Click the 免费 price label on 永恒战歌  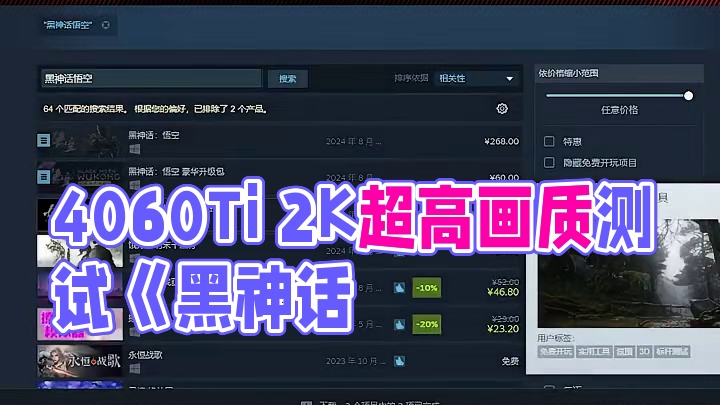(510, 361)
